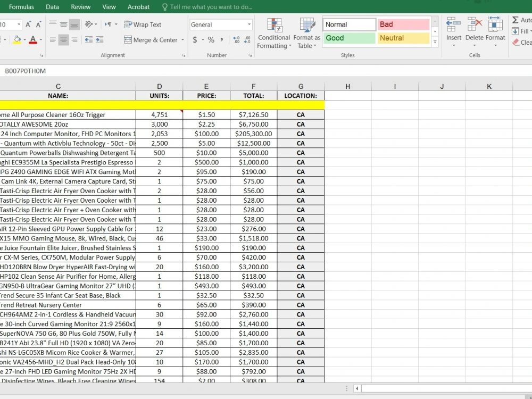Apply middle vertical alignment
This screenshot has height=399, width=532.
(x=63, y=24)
